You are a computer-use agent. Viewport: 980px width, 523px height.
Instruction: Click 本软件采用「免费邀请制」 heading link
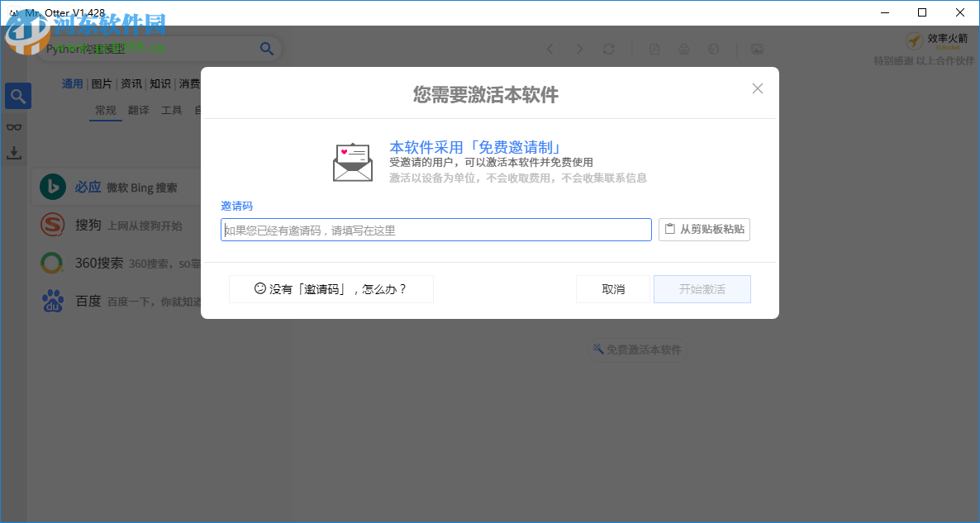(x=476, y=147)
